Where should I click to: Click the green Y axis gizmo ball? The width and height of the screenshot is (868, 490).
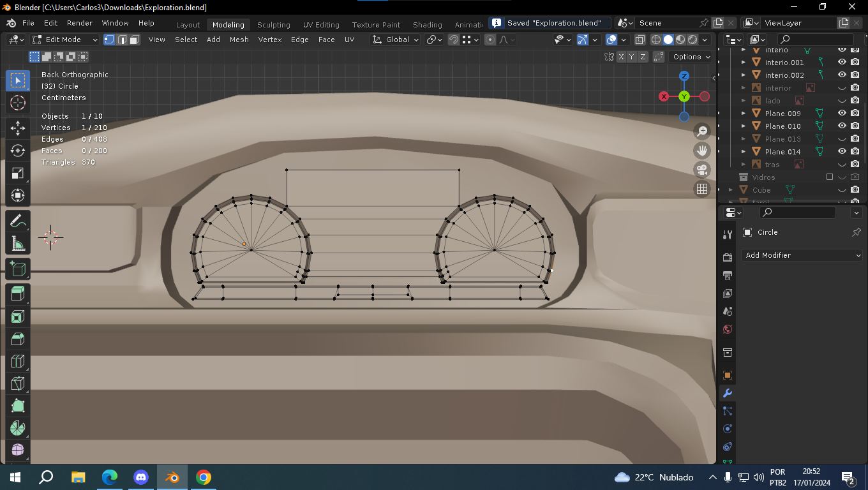[x=684, y=96]
